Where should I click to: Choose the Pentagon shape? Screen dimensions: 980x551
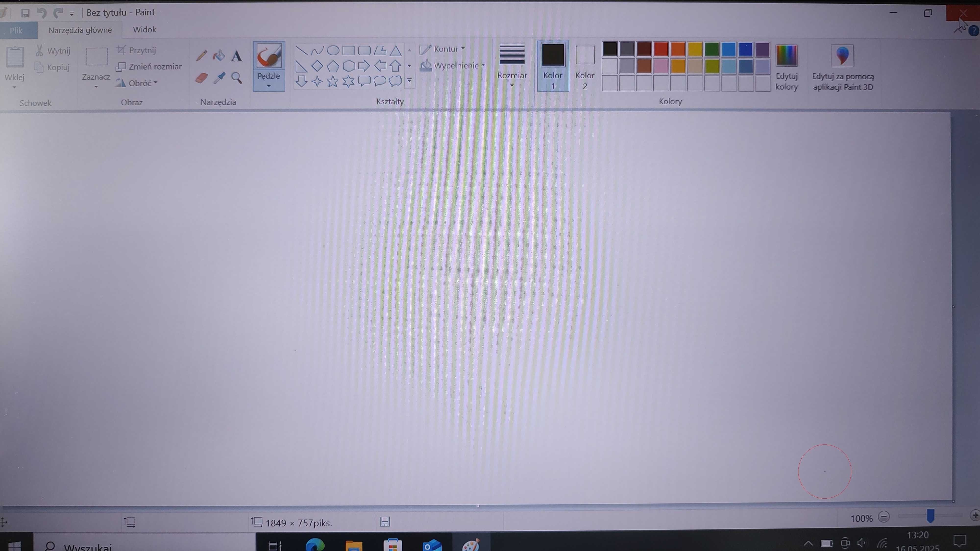(x=333, y=66)
